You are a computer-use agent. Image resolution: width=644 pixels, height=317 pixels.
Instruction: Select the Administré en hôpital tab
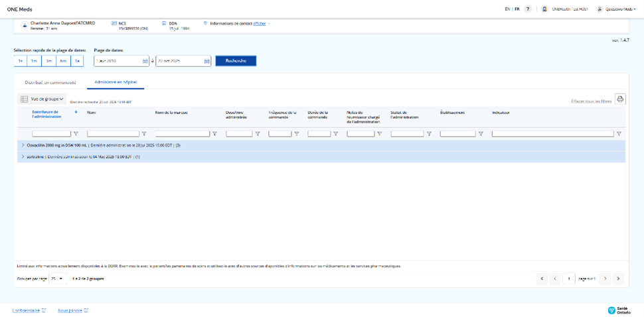click(116, 83)
